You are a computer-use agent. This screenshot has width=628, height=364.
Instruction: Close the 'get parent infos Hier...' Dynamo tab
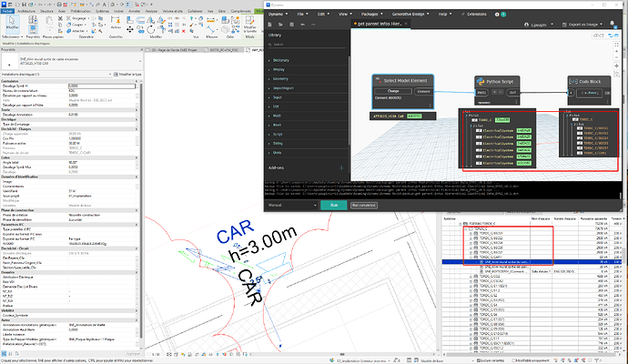tap(406, 24)
